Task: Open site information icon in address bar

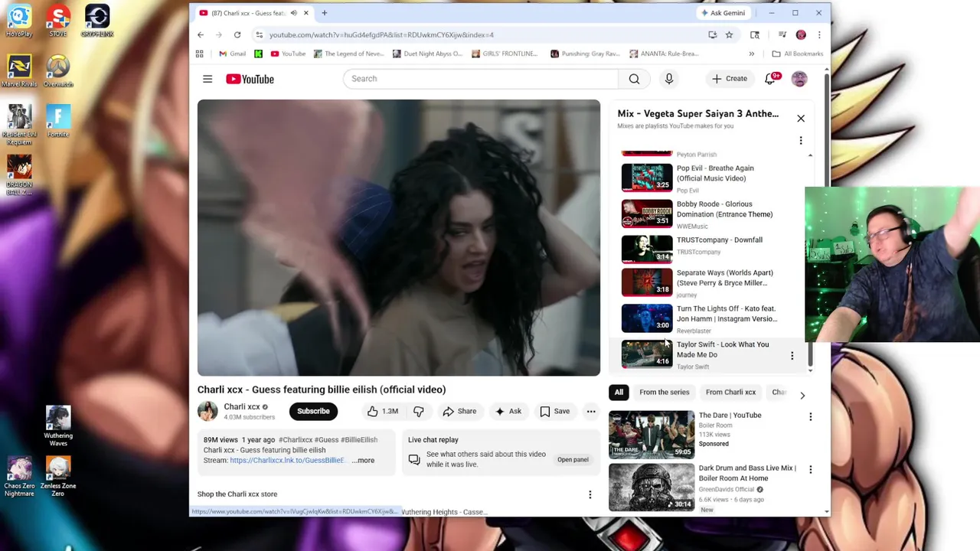Action: (260, 34)
